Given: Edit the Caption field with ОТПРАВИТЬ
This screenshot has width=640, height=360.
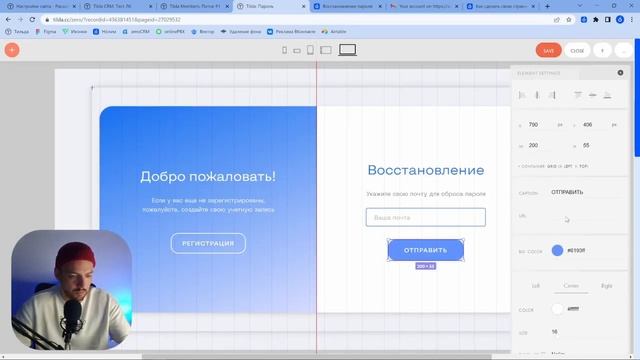Looking at the screenshot, I should tap(584, 192).
